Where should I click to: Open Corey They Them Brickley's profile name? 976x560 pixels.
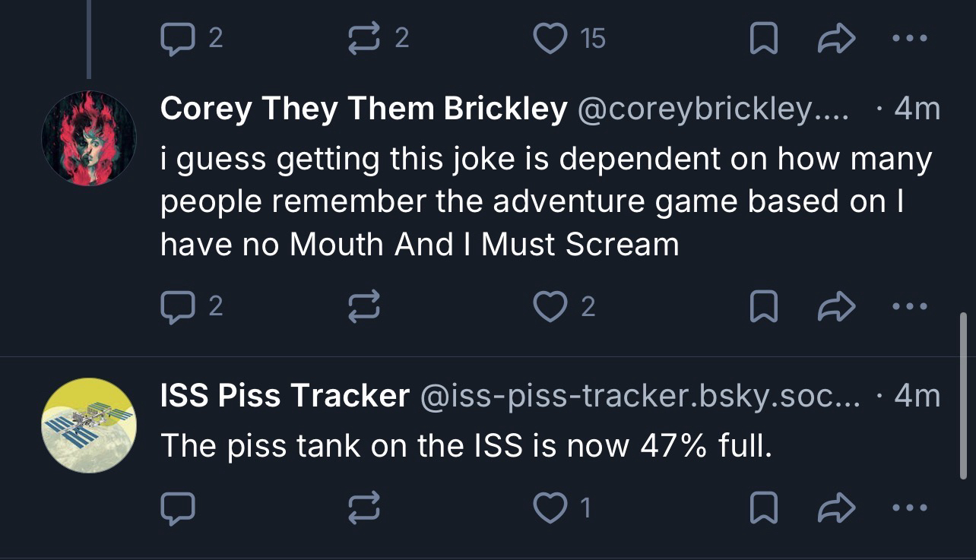[x=363, y=109]
